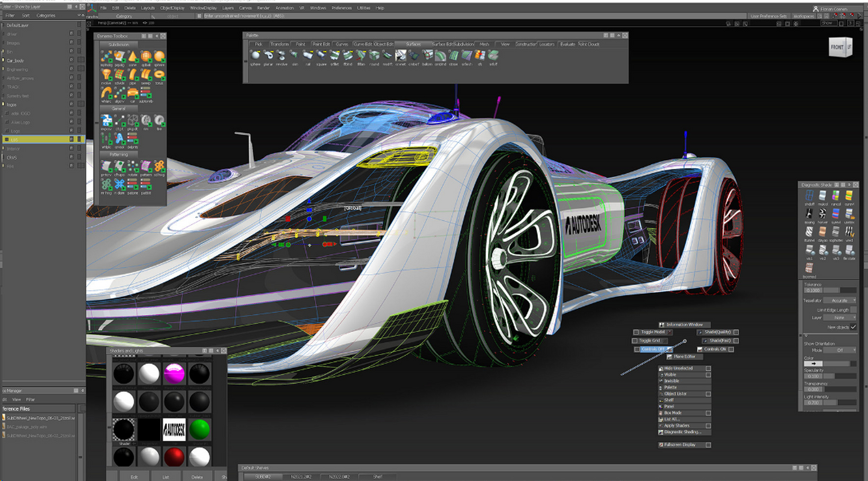Select the planar surface tool
This screenshot has height=481, width=868.
tap(268, 56)
